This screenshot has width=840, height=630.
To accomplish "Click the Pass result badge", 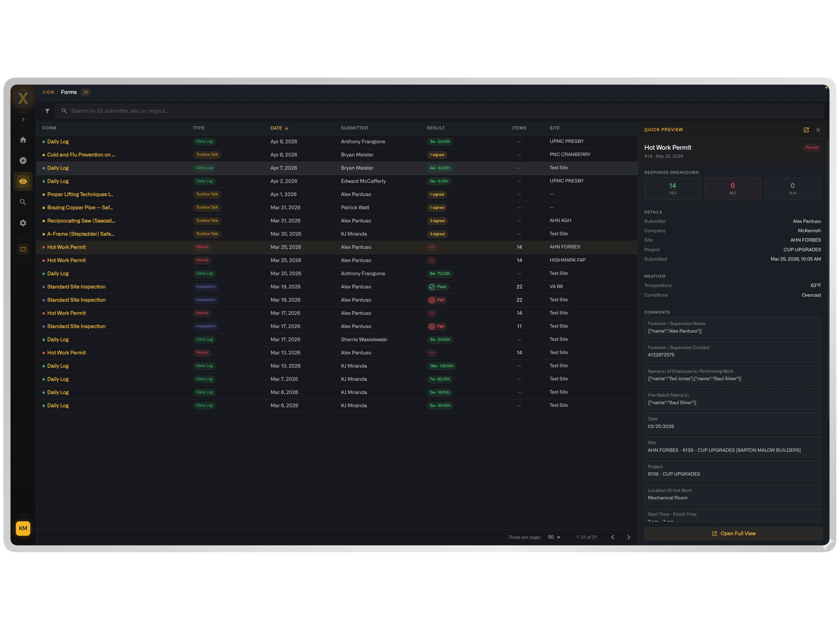I will (437, 287).
